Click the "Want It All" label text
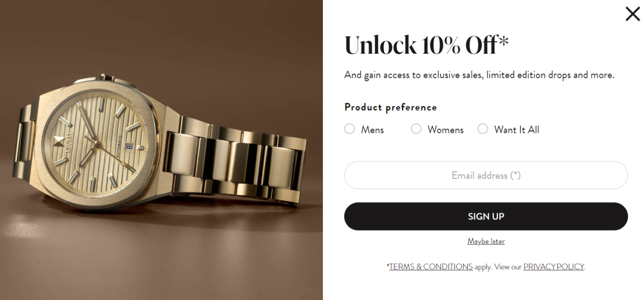Image resolution: width=644 pixels, height=300 pixels. coord(517,130)
